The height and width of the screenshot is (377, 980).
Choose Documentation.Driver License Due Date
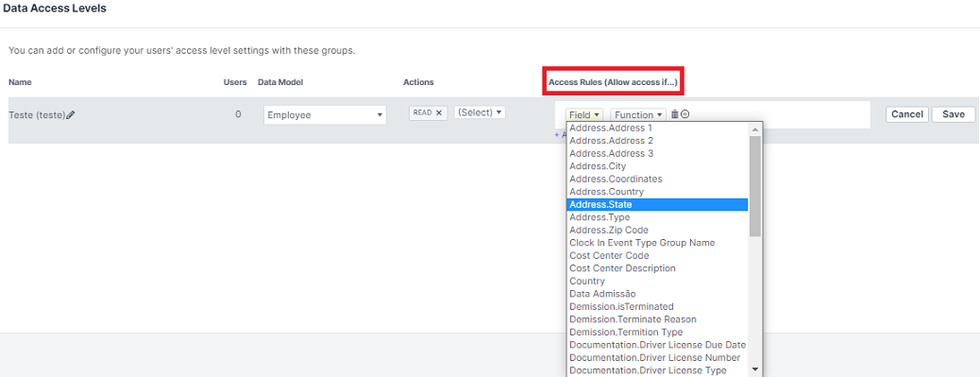(657, 345)
